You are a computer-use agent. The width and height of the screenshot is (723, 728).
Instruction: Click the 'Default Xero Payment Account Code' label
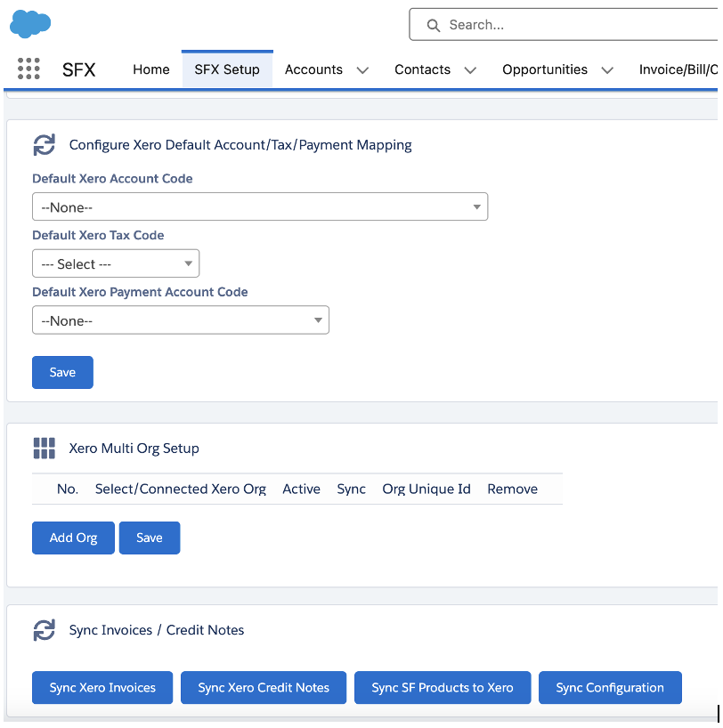140,292
